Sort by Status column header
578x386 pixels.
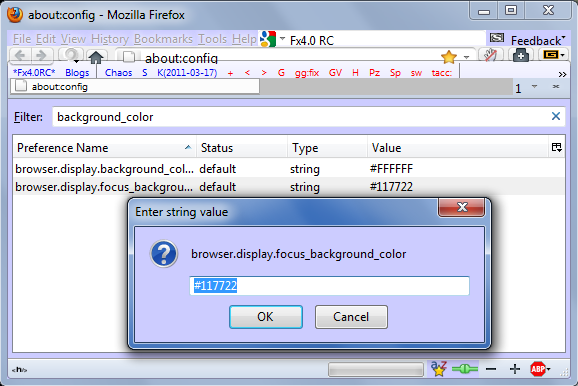coord(242,148)
